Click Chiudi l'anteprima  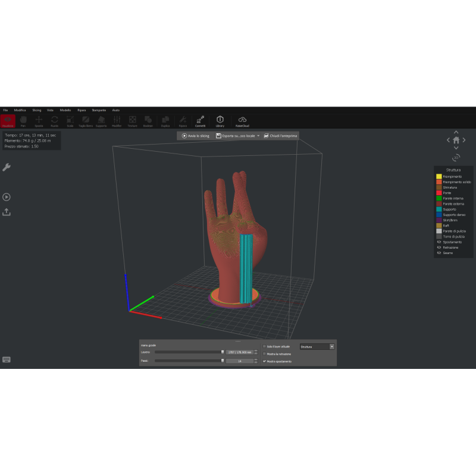(x=284, y=136)
